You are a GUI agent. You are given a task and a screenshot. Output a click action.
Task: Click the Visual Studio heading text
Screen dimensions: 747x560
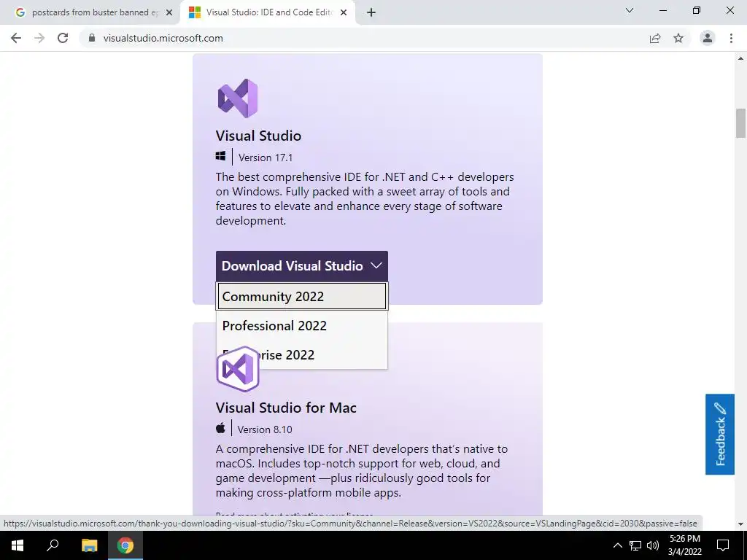(x=258, y=136)
